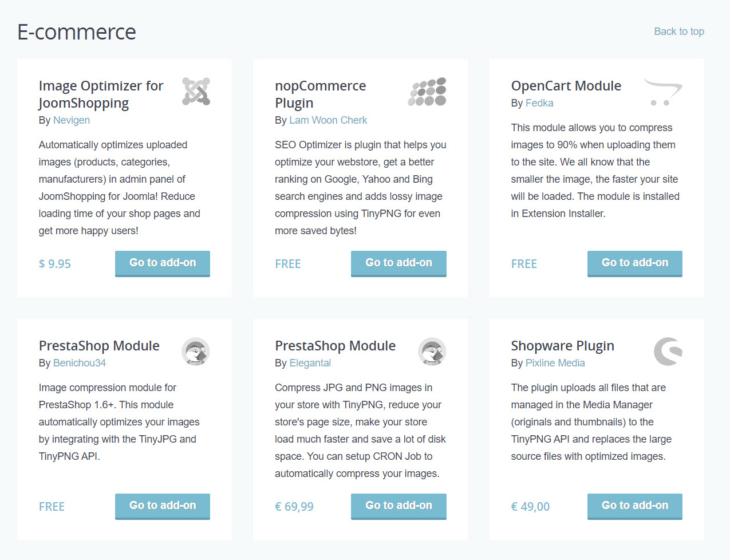Click the Shopware Plugin title
This screenshot has height=560, width=730.
pyautogui.click(x=562, y=346)
